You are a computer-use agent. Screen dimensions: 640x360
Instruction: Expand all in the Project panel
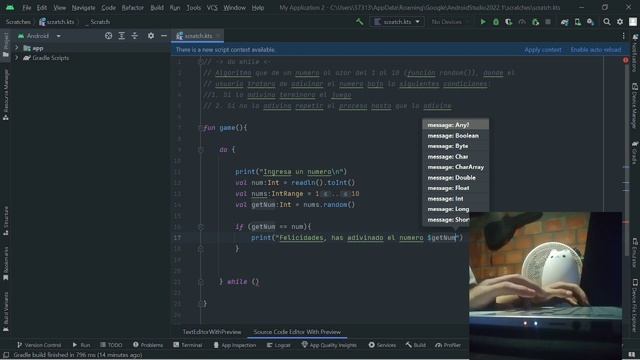click(122, 36)
